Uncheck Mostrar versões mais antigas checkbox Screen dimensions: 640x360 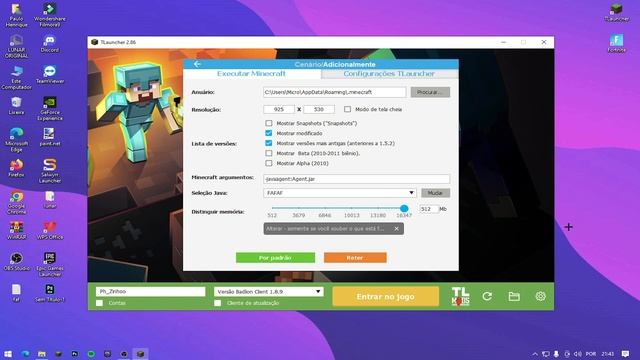pos(269,143)
